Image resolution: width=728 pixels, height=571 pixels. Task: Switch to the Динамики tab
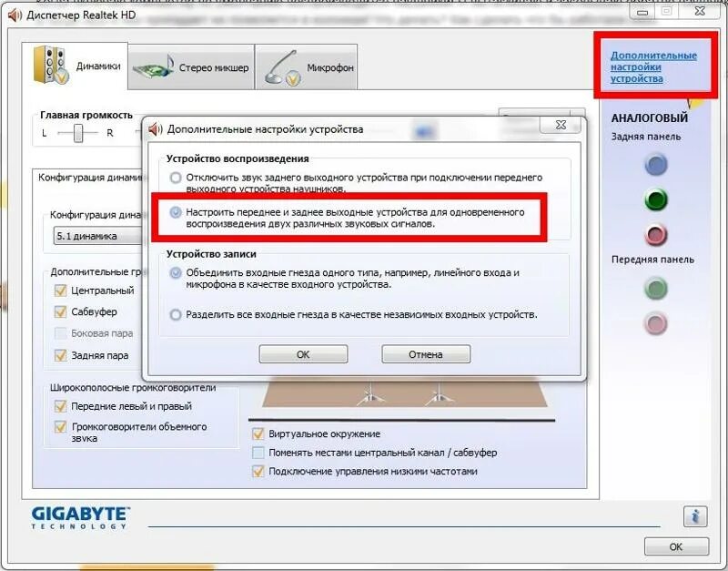coord(76,66)
